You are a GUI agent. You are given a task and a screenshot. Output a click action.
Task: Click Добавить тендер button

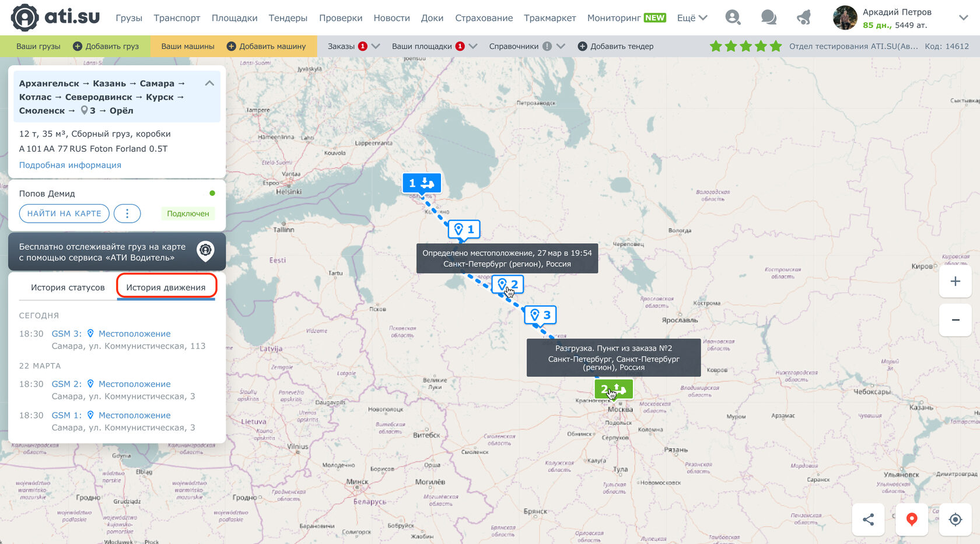pos(615,46)
